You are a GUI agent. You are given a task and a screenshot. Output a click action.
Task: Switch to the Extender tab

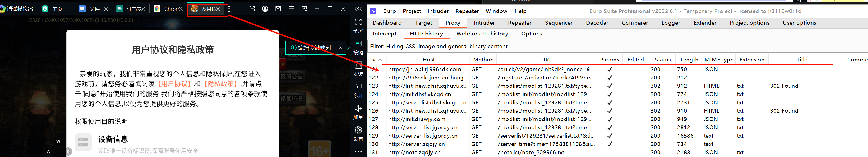[x=705, y=23]
